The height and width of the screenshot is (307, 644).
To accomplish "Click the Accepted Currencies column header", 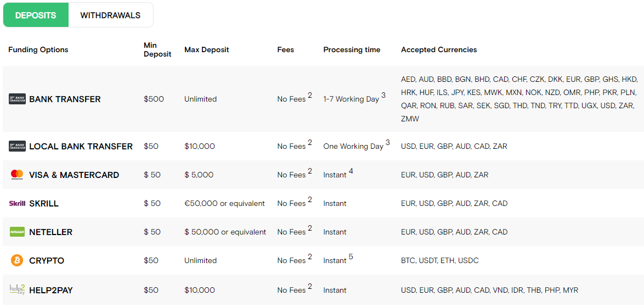I will click(439, 49).
